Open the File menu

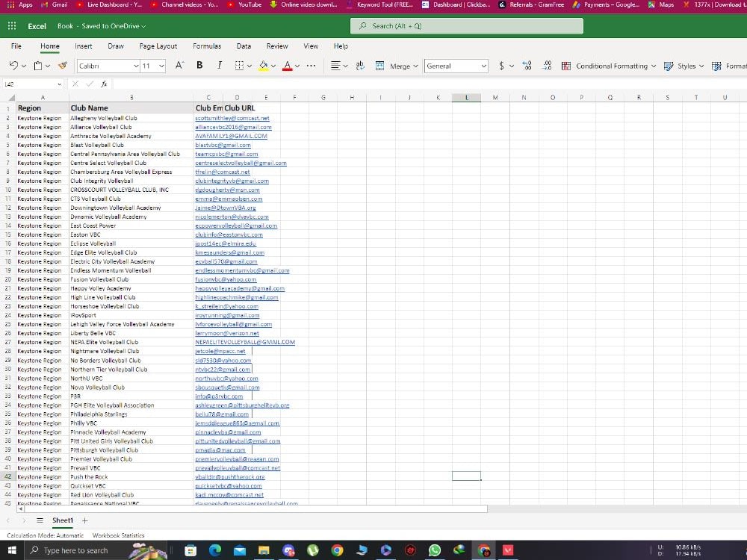click(x=16, y=46)
